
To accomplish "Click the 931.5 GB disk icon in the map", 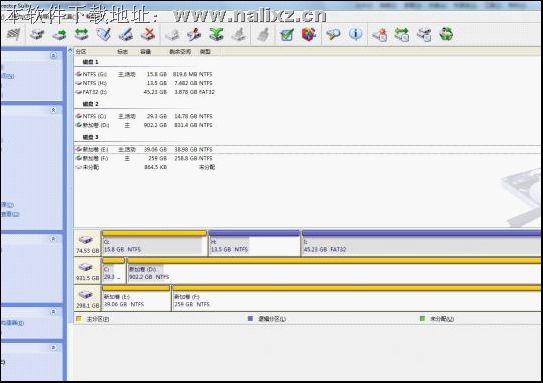I will point(86,267).
